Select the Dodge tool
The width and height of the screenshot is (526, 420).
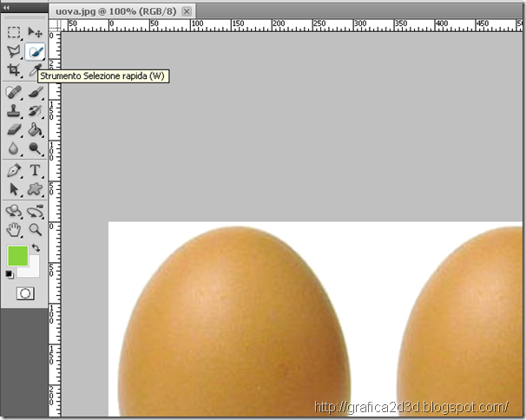pos(35,148)
